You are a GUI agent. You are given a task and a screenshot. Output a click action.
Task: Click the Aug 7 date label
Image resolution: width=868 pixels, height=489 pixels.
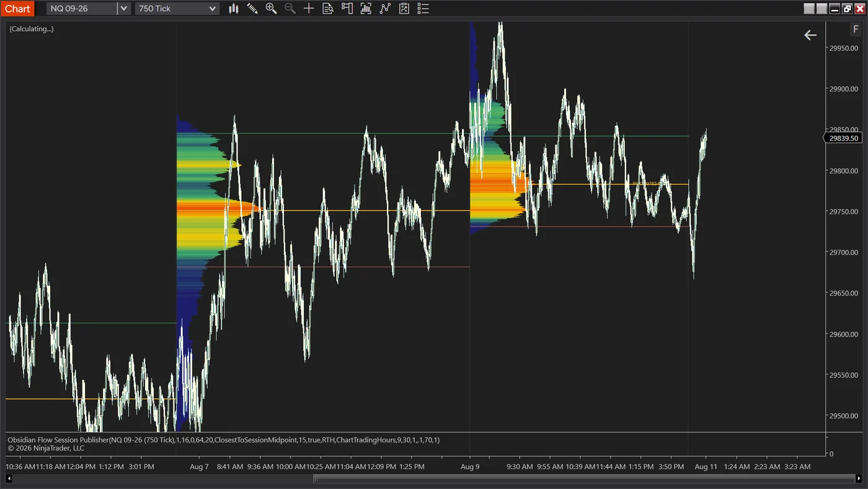(x=199, y=467)
